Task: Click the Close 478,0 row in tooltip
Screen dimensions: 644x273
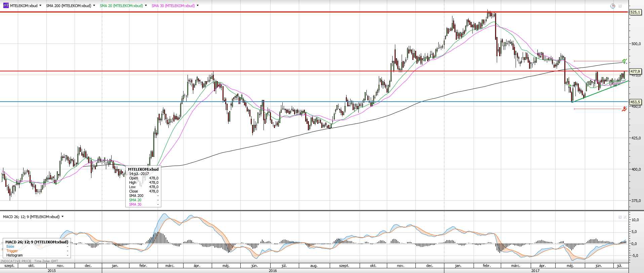Action: (x=144, y=191)
